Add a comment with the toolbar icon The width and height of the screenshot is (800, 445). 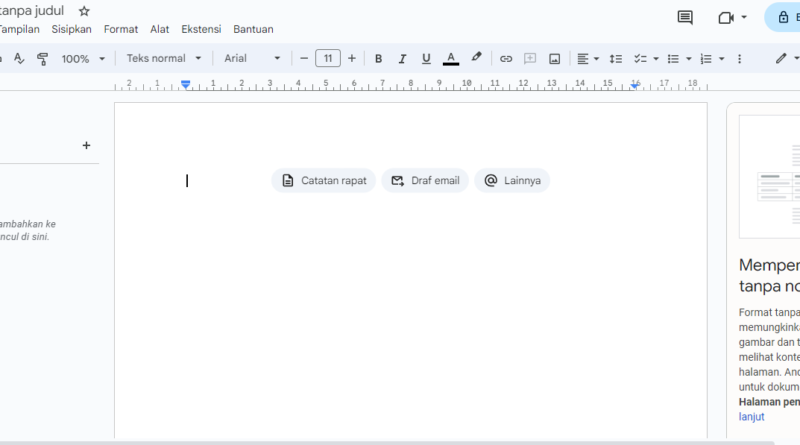(530, 59)
